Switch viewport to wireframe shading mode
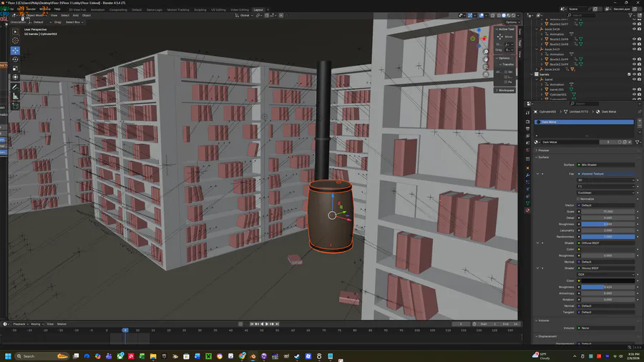The image size is (644, 362). [x=499, y=16]
